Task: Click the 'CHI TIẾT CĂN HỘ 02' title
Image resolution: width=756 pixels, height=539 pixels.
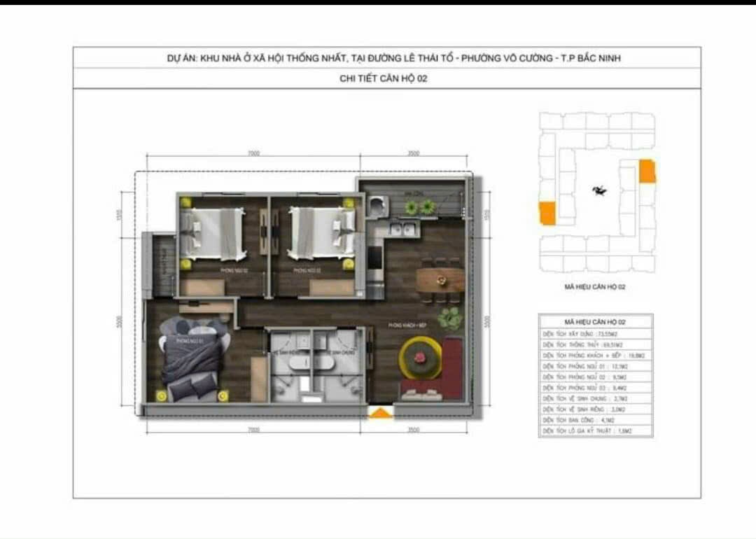Action: [383, 78]
